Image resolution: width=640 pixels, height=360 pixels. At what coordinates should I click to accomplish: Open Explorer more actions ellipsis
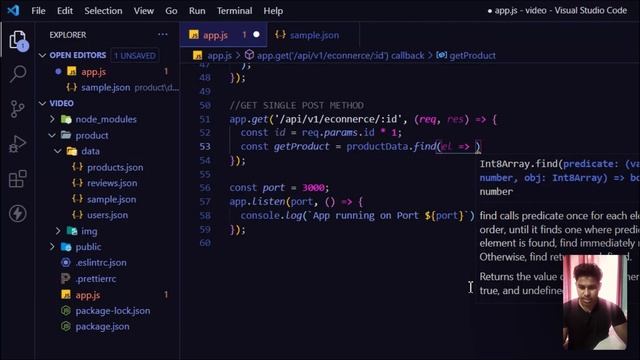(x=162, y=35)
